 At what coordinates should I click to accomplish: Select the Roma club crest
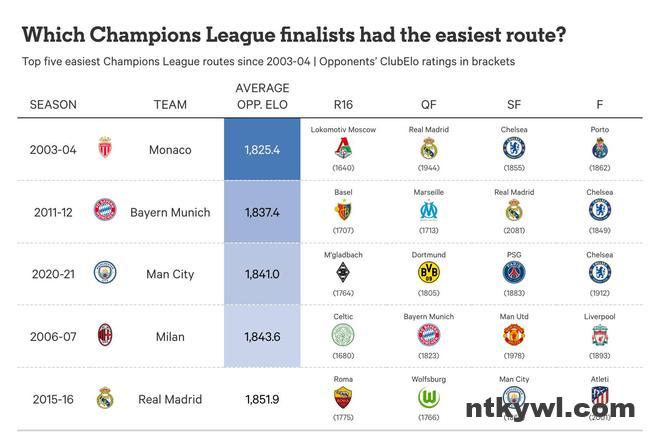(343, 398)
